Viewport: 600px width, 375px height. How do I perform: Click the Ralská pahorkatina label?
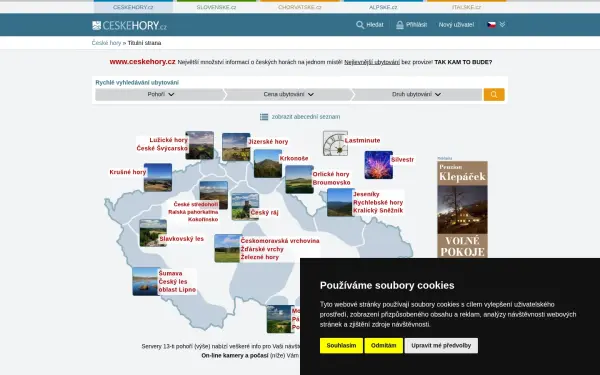coord(193,212)
